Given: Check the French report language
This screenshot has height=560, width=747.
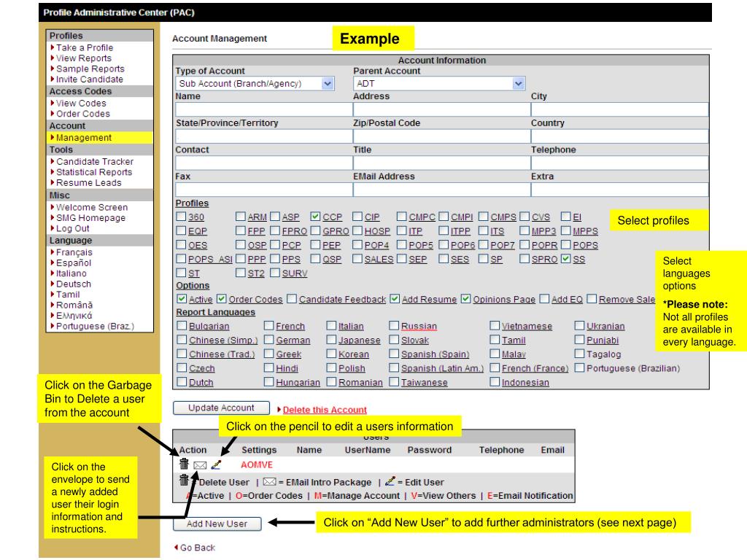Looking at the screenshot, I should 268,325.
